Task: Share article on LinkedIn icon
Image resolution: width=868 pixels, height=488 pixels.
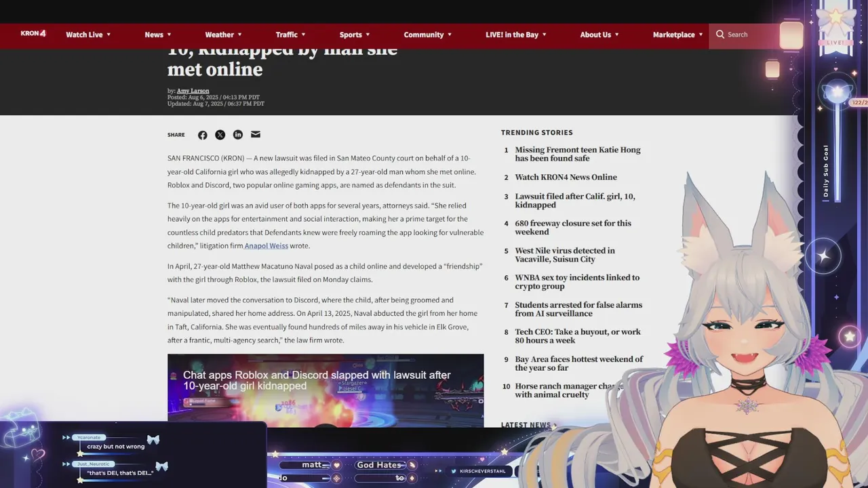Action: (x=238, y=135)
